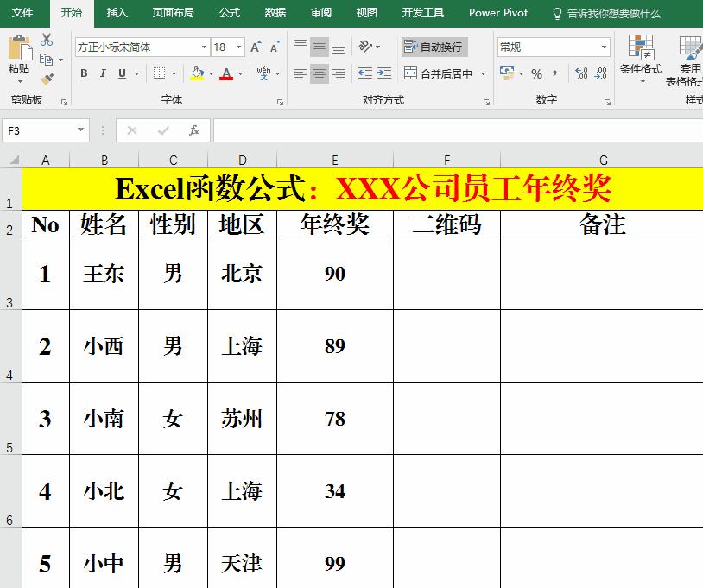Open the font size dropdown
The image size is (703, 588).
tap(239, 47)
